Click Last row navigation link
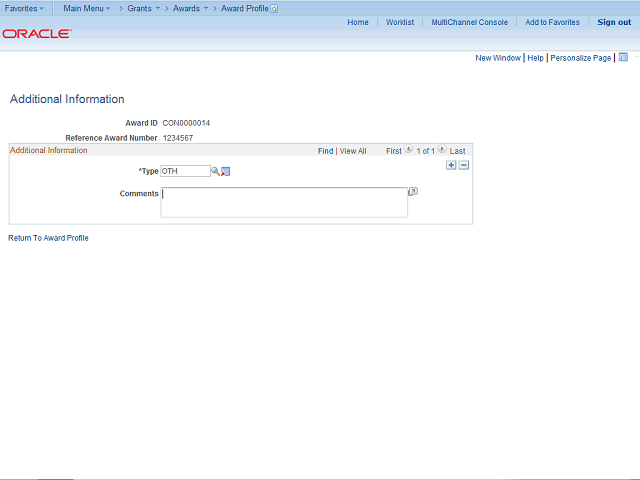 (x=458, y=151)
